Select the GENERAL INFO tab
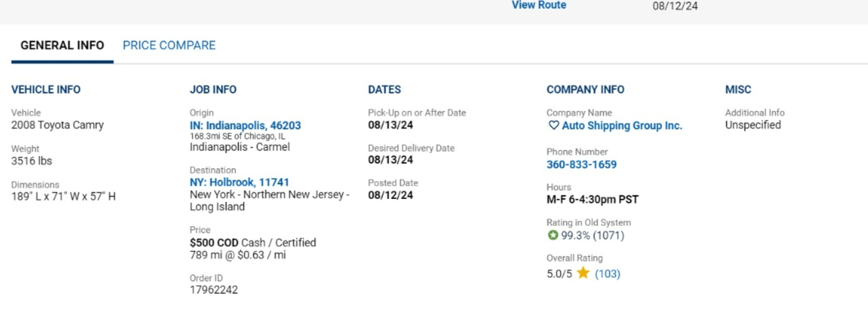 [62, 46]
